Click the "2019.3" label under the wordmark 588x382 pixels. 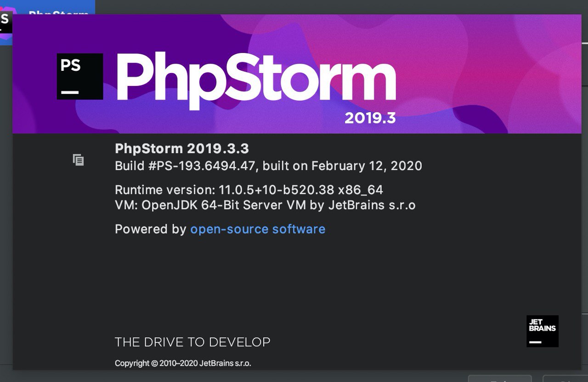(370, 118)
